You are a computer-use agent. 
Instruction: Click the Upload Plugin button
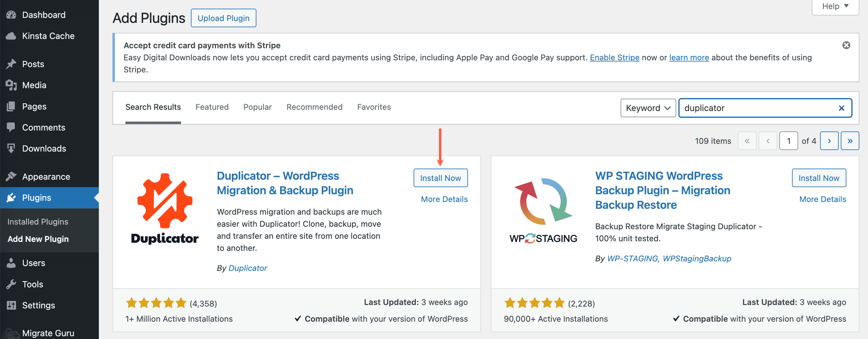223,18
